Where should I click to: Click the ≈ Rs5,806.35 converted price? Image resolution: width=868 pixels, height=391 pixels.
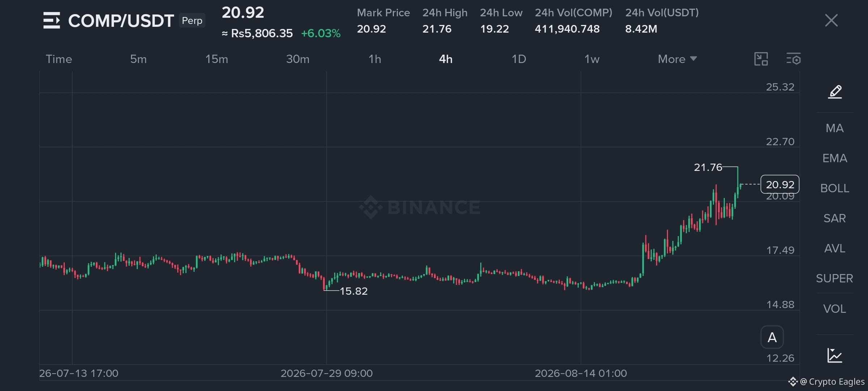point(257,33)
